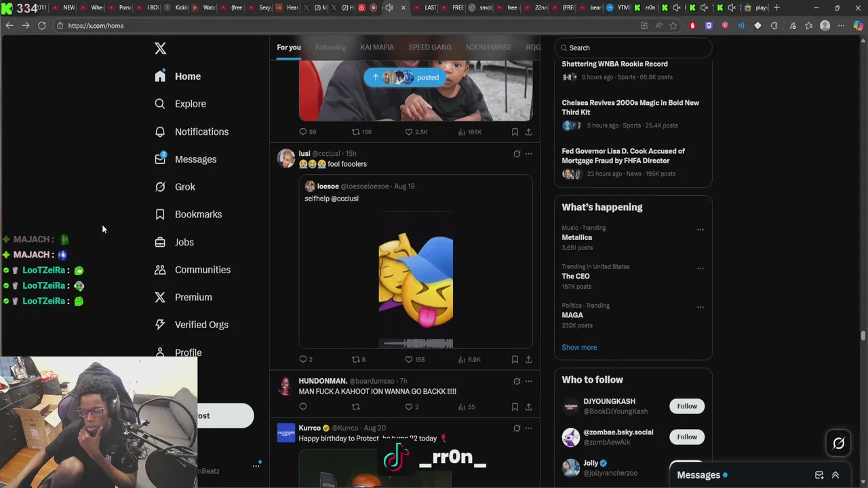This screenshot has width=868, height=488.
Task: Open the Metallica trending topic
Action: [576, 237]
